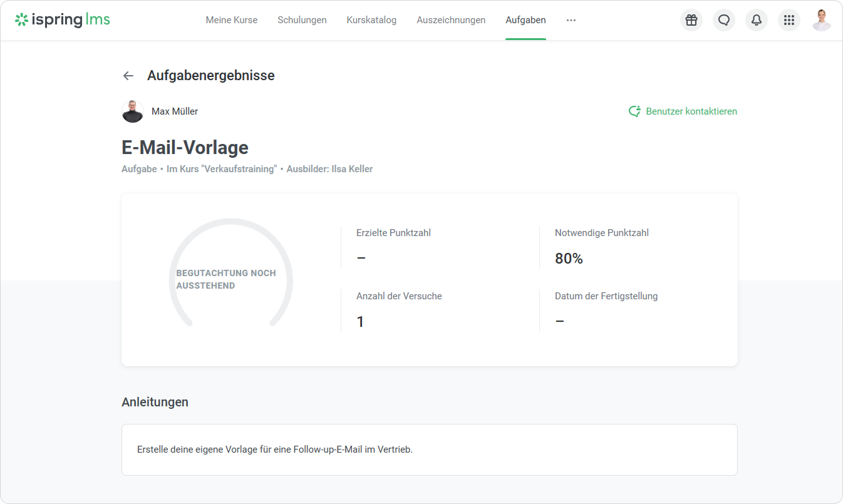Open the Schulungen tab
This screenshot has height=504, width=843.
click(302, 20)
